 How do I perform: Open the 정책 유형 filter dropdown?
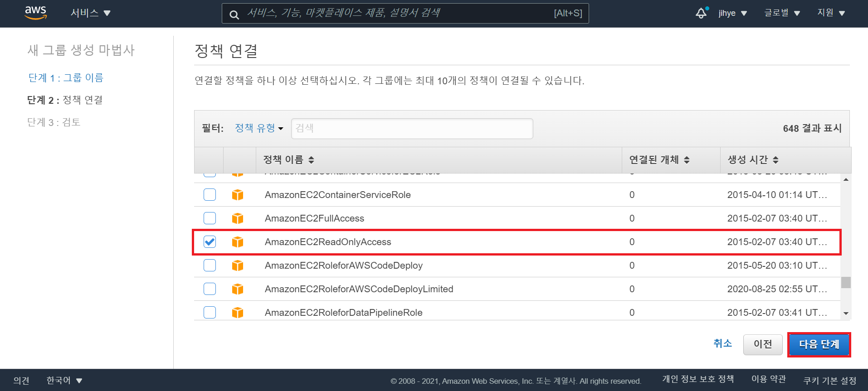[259, 128]
